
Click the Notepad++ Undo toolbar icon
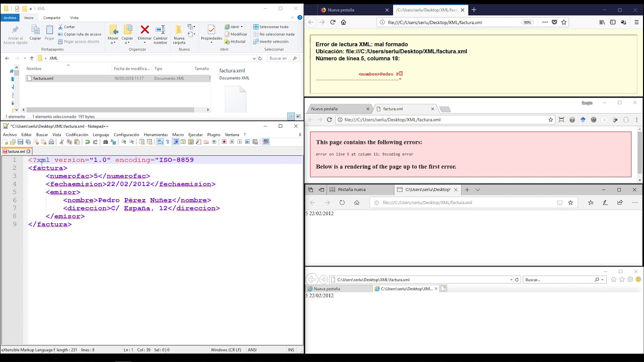coord(88,142)
